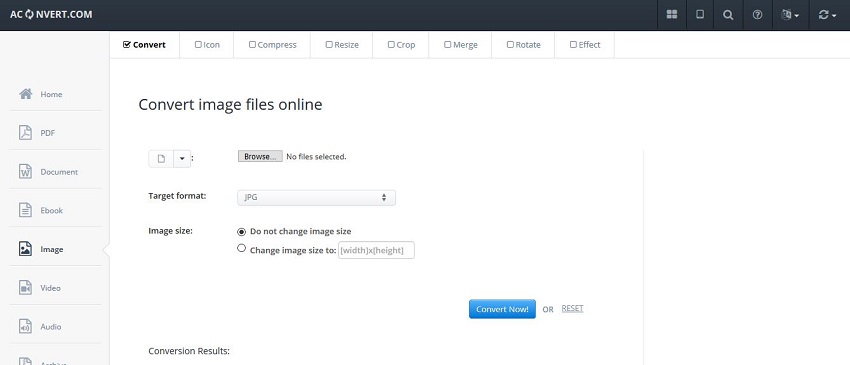Click the Convert Now! button
The height and width of the screenshot is (365, 850).
(502, 309)
